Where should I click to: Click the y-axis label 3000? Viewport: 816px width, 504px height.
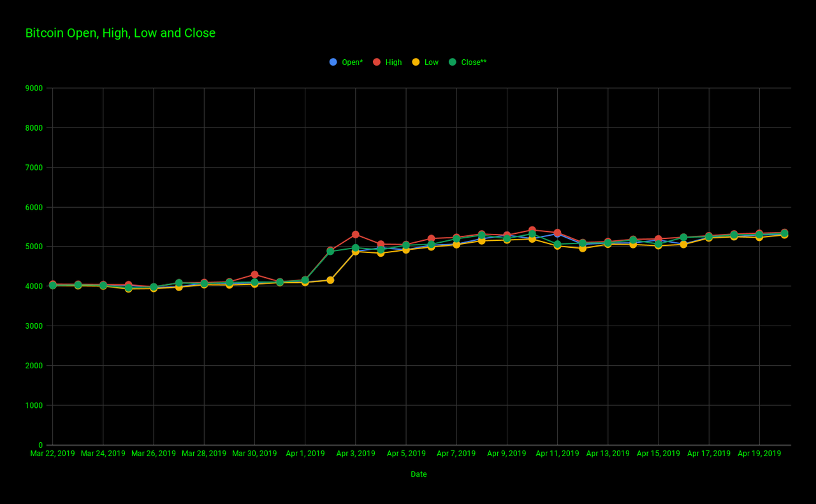(35, 326)
